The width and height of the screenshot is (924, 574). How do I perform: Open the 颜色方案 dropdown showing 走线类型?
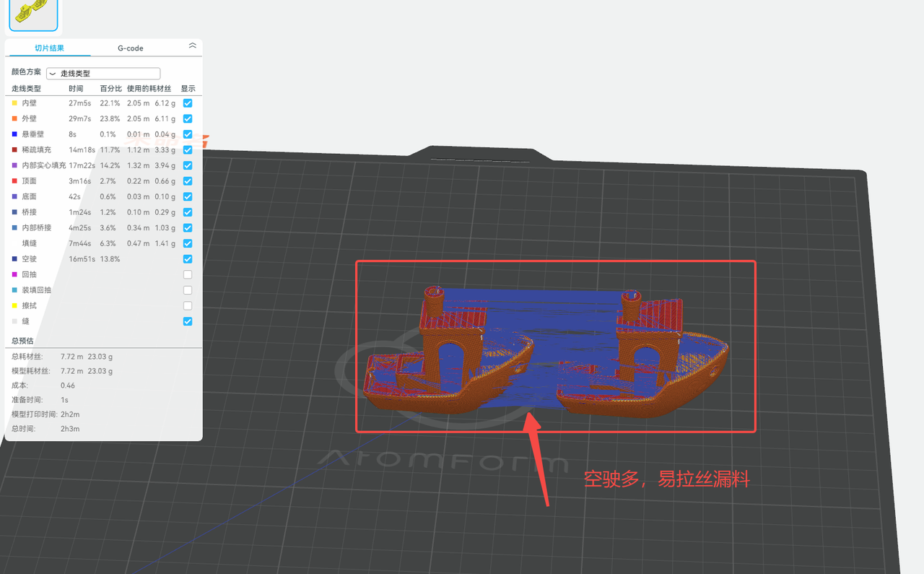click(x=103, y=74)
